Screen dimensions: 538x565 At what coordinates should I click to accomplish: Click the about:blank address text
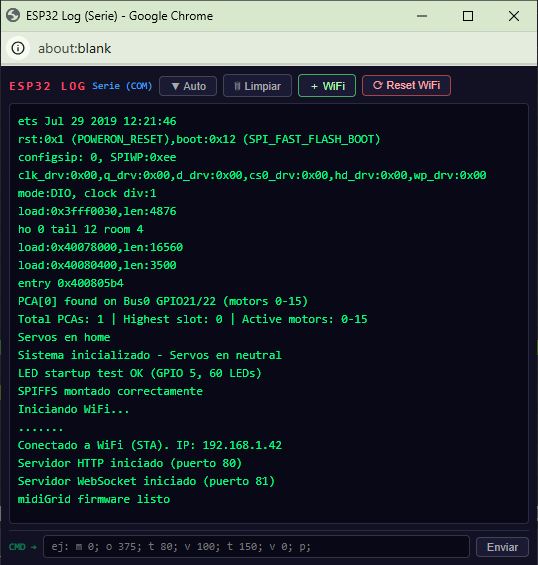tap(75, 48)
